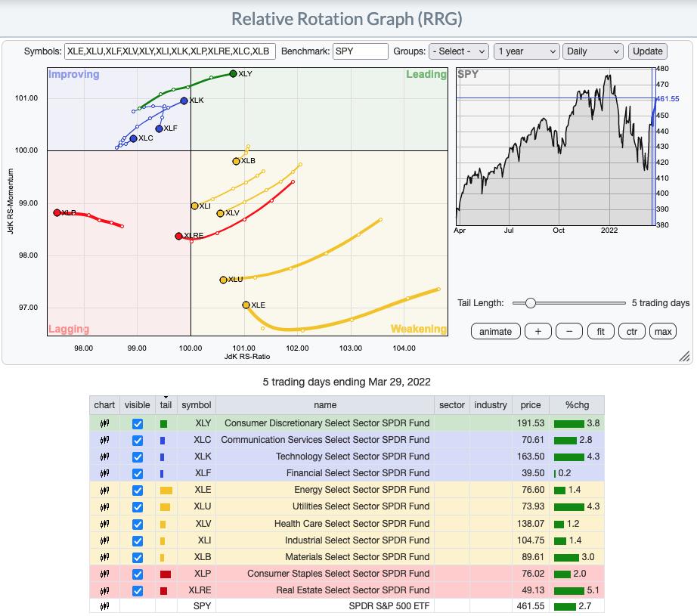
Task: Sort table by %chg column
Action: [577, 405]
